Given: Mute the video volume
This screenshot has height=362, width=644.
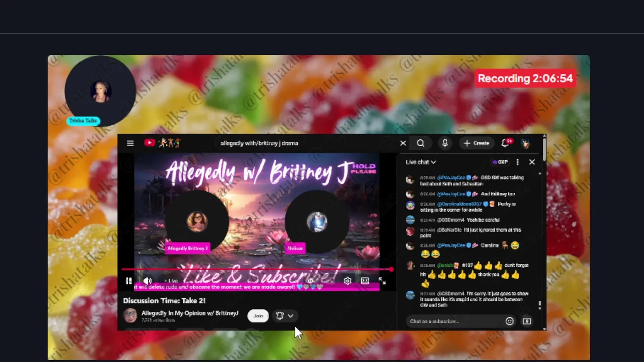Looking at the screenshot, I should 147,281.
